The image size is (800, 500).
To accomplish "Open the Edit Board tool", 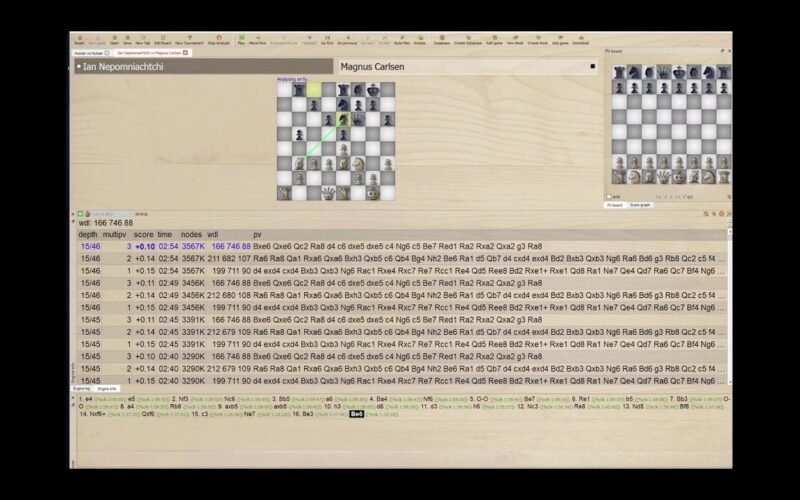I will [163, 40].
